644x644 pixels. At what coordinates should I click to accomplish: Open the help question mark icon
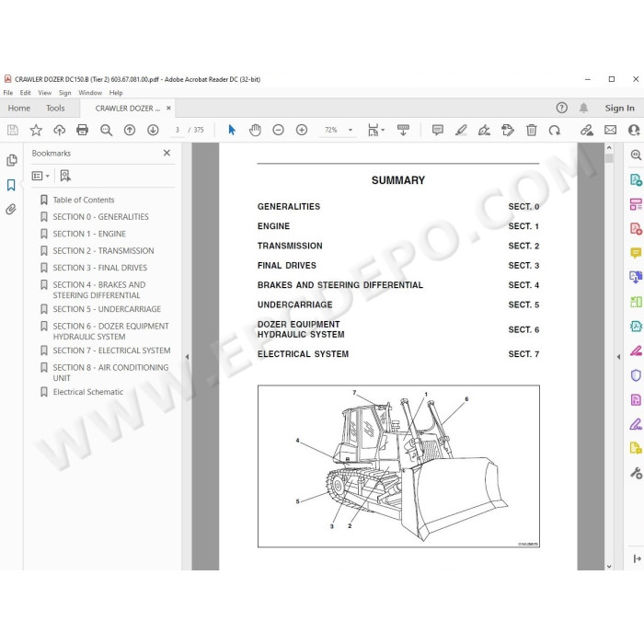tap(561, 108)
